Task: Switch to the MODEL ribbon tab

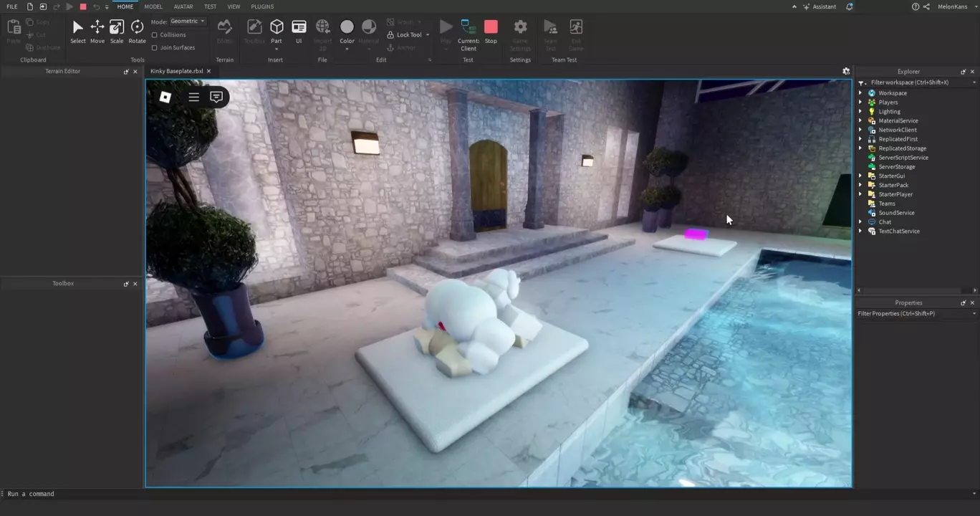Action: 153,6
